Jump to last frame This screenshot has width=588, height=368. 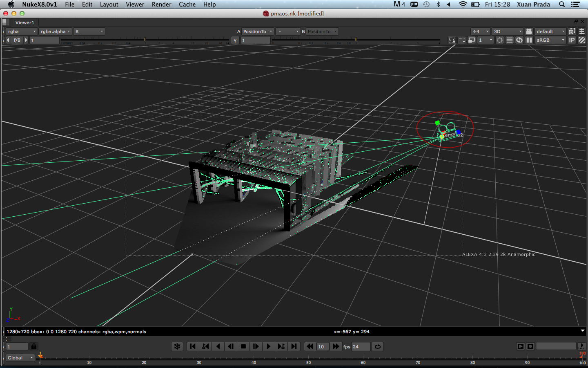[x=294, y=346]
